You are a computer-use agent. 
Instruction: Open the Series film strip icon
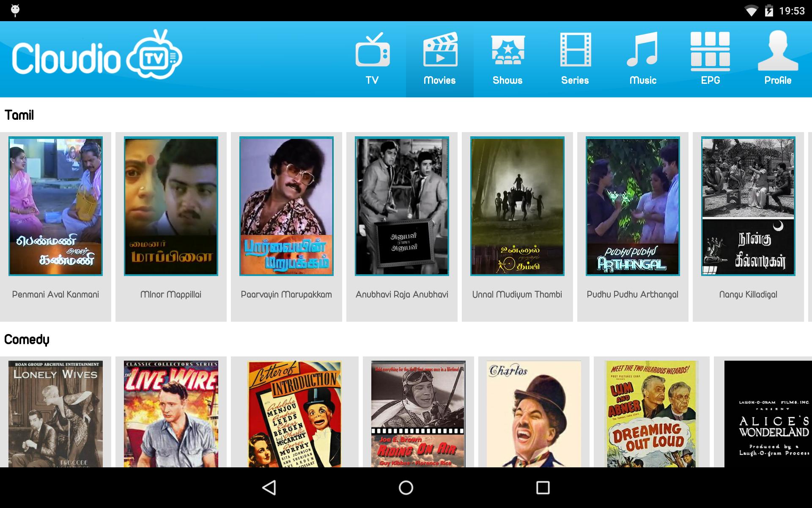pos(575,50)
